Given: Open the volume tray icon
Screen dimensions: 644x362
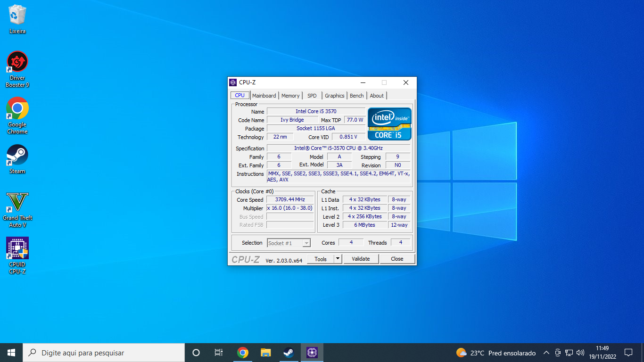Looking at the screenshot, I should click(580, 353).
